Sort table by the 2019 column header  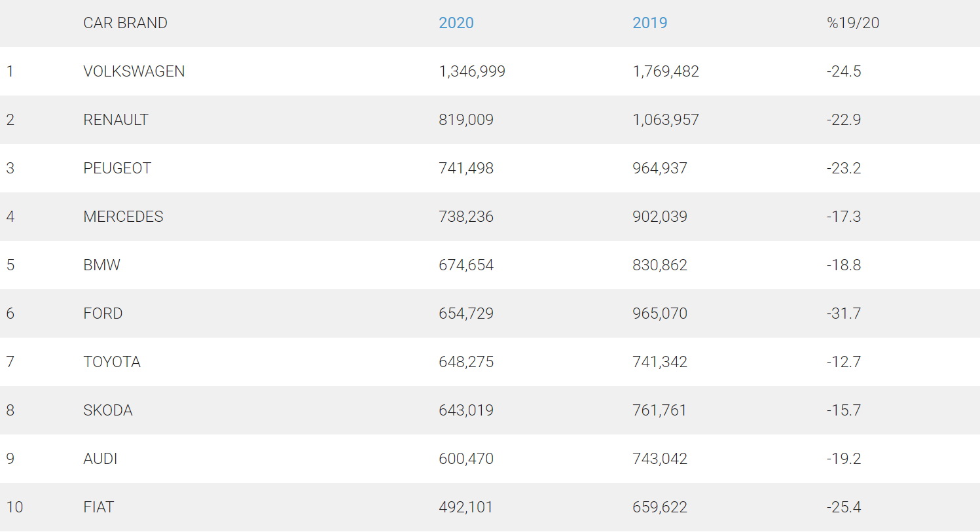coord(649,23)
